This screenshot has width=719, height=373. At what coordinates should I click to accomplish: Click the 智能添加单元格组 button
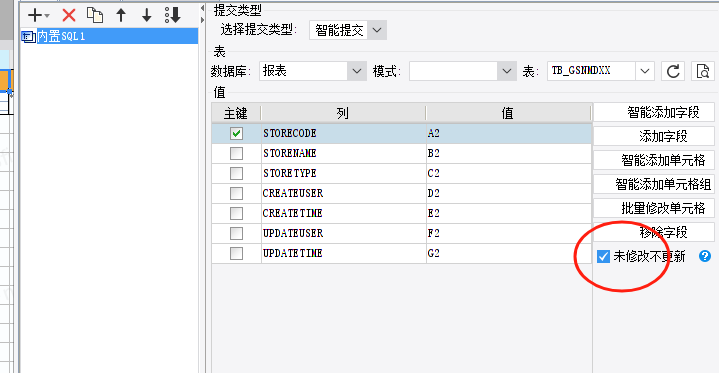[x=654, y=184]
